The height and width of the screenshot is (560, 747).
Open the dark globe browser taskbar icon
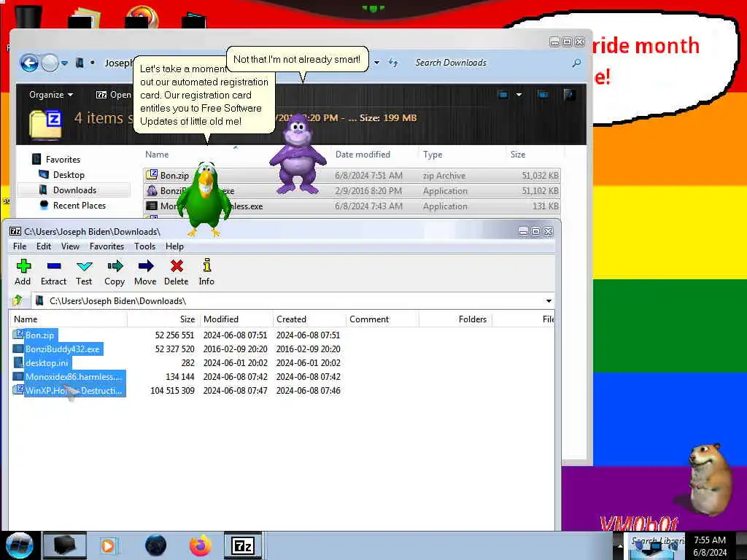tap(156, 545)
